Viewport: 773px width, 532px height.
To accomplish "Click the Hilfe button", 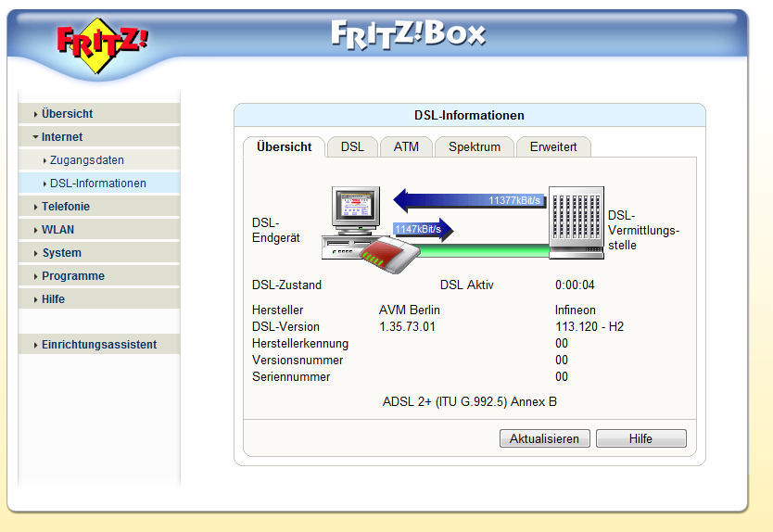I will coord(640,438).
